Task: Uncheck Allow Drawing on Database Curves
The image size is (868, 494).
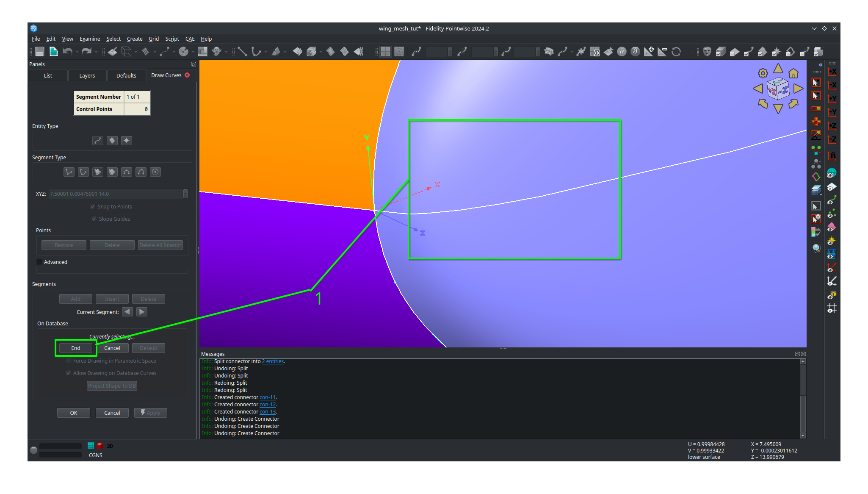Action: [x=68, y=373]
